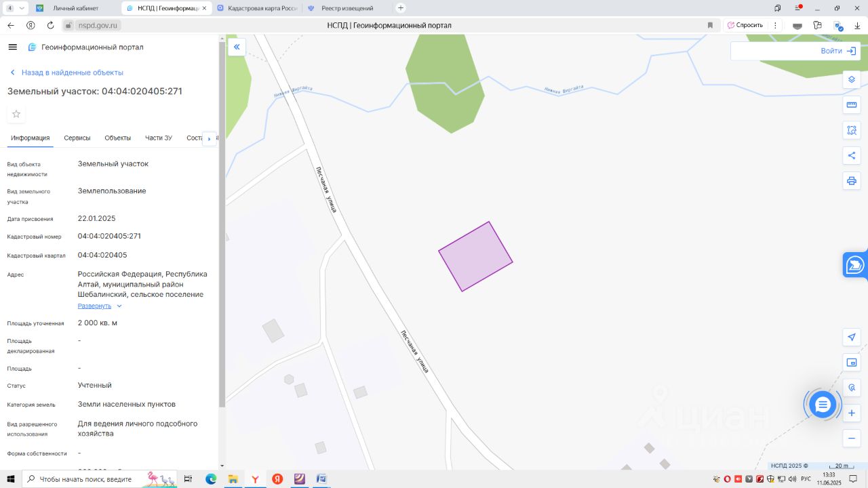Open the Кадастровая карта России tab

click(x=257, y=8)
